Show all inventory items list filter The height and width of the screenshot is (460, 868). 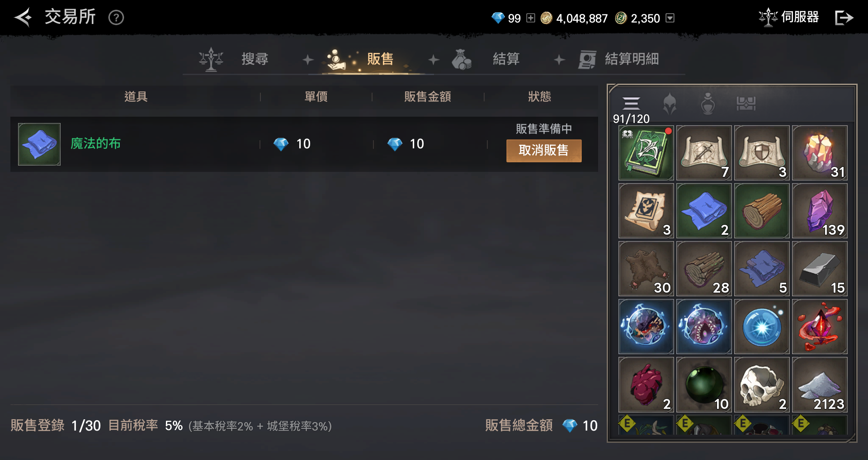631,104
